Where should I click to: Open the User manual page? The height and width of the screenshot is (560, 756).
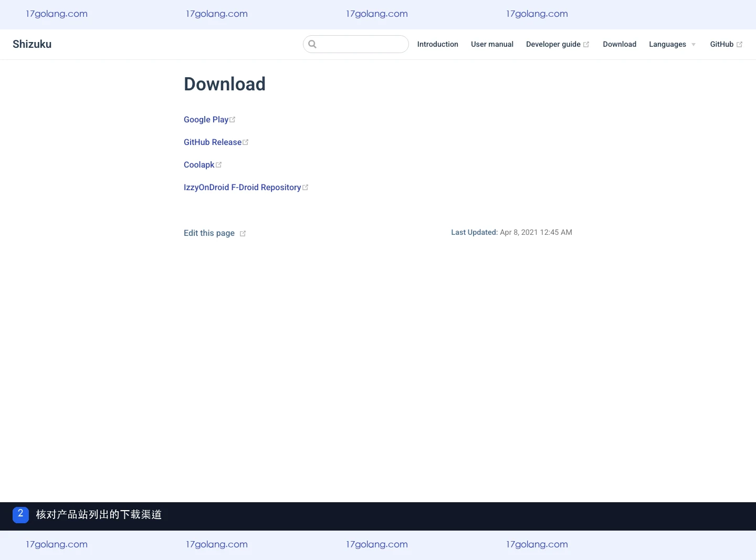tap(492, 44)
